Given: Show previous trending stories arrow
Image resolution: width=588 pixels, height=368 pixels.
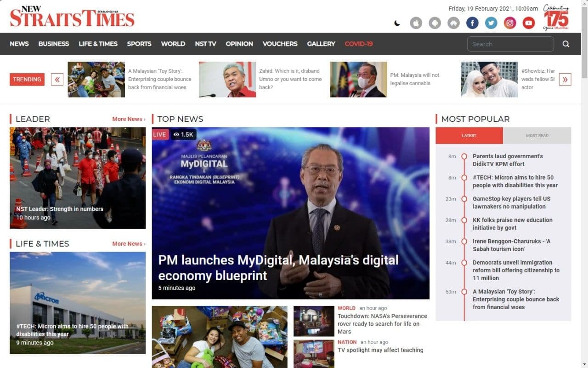Looking at the screenshot, I should coord(57,79).
